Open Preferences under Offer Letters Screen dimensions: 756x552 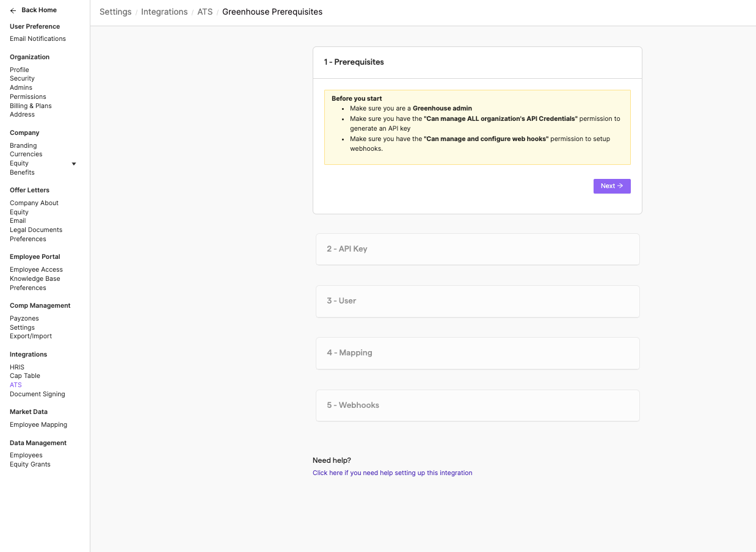(x=28, y=239)
